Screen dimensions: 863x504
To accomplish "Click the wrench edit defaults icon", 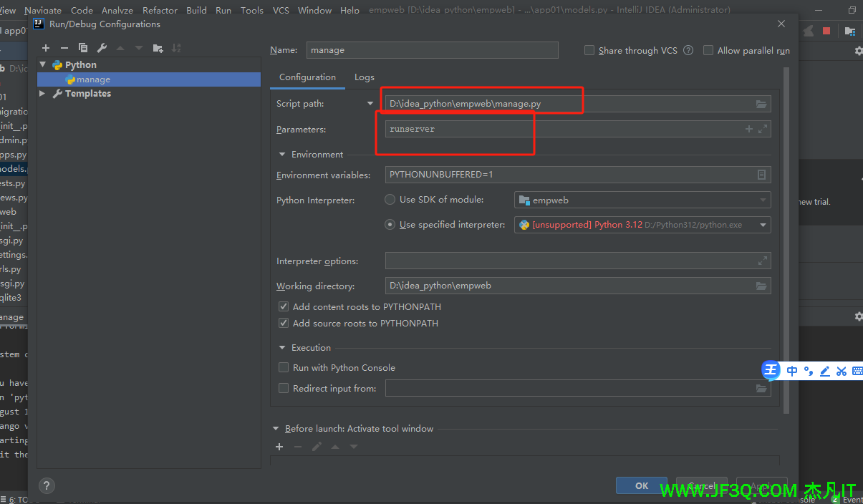I will (x=102, y=48).
